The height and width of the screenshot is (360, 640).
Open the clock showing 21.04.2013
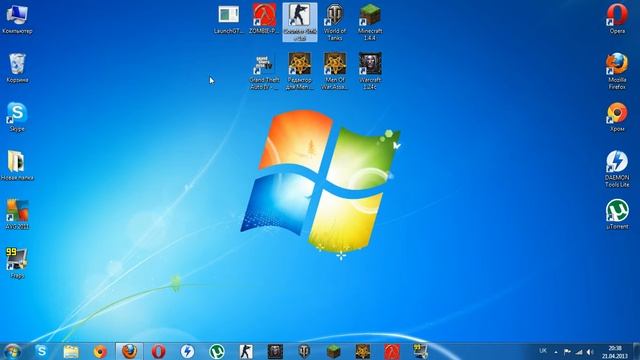click(x=614, y=352)
